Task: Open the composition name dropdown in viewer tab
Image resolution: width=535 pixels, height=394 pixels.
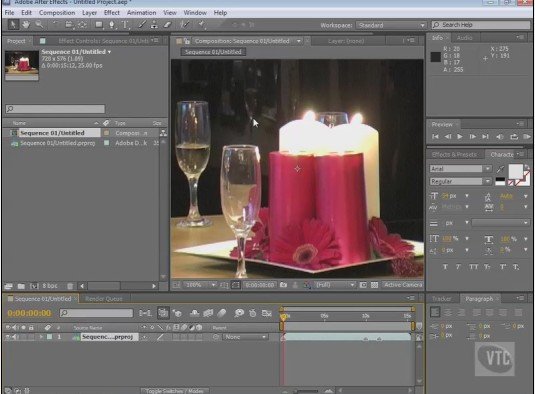Action: [299, 41]
